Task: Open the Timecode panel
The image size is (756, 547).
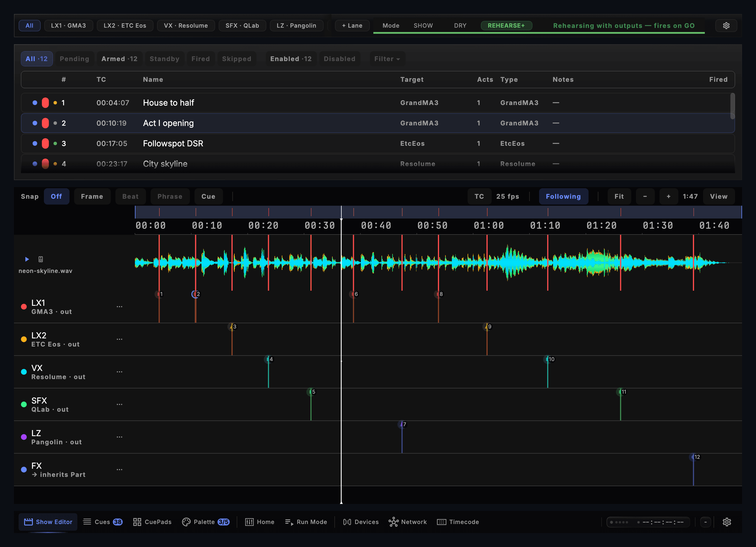Action: [x=458, y=522]
